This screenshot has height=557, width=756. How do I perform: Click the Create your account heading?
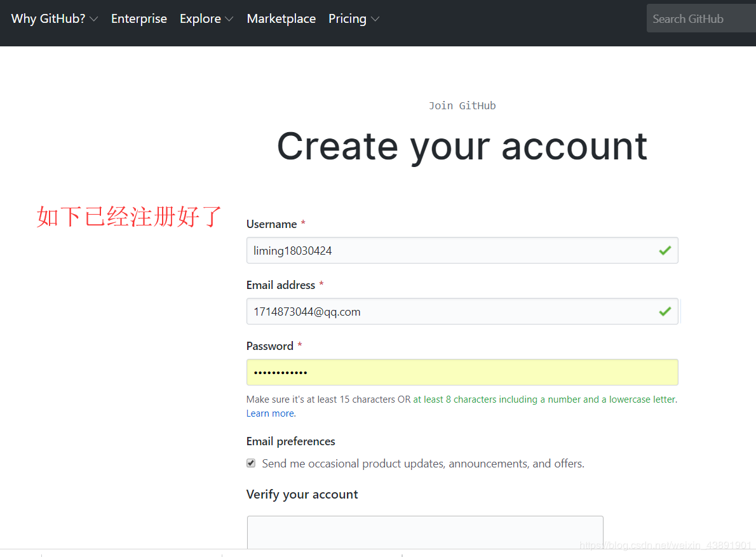(x=462, y=147)
